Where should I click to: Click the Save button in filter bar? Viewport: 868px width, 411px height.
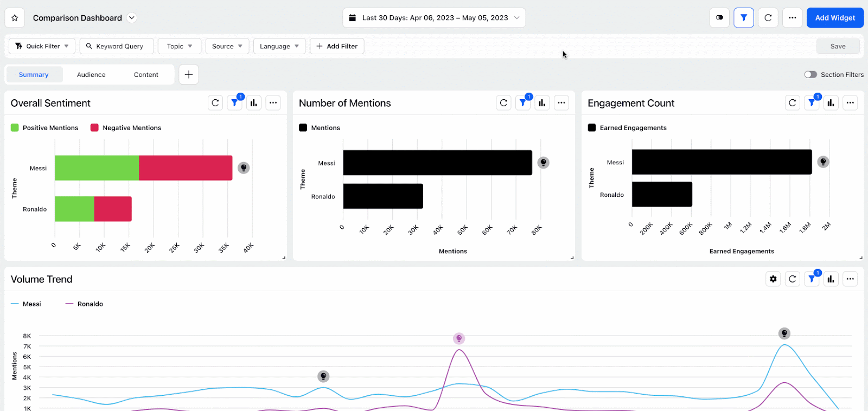point(838,46)
